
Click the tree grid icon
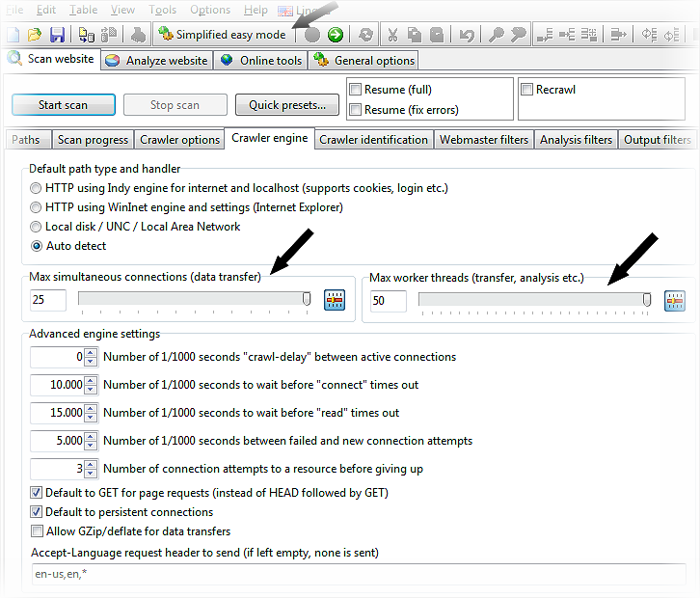click(589, 35)
